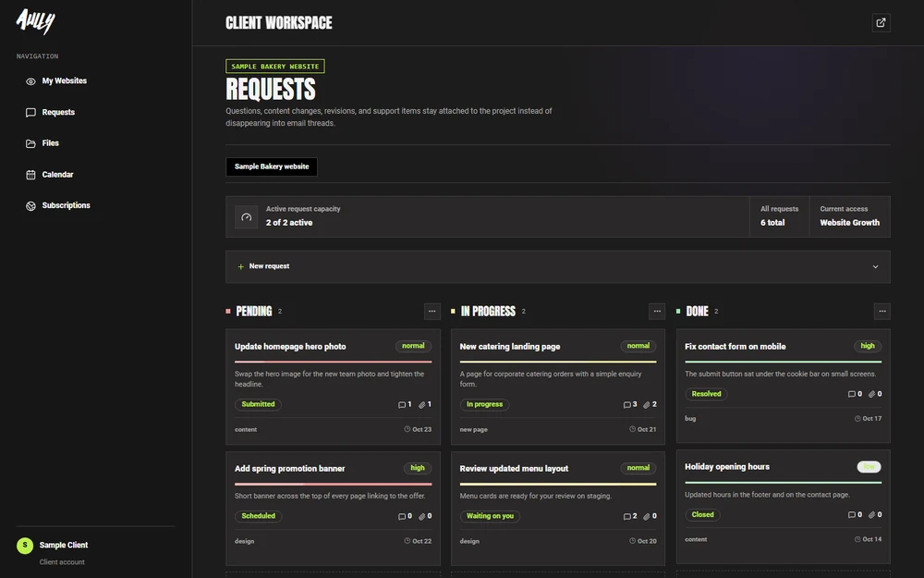The image size is (924, 578).
Task: Click the clock icon next to Oct 17
Action: [857, 419]
